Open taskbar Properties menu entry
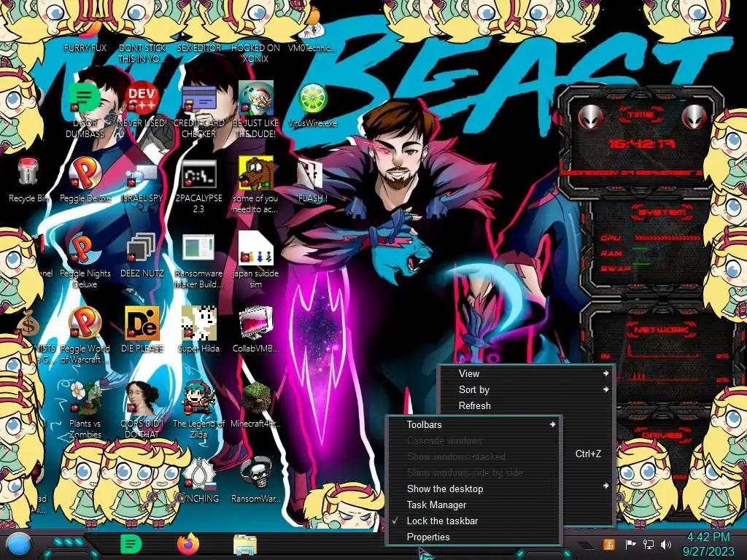 point(474,537)
